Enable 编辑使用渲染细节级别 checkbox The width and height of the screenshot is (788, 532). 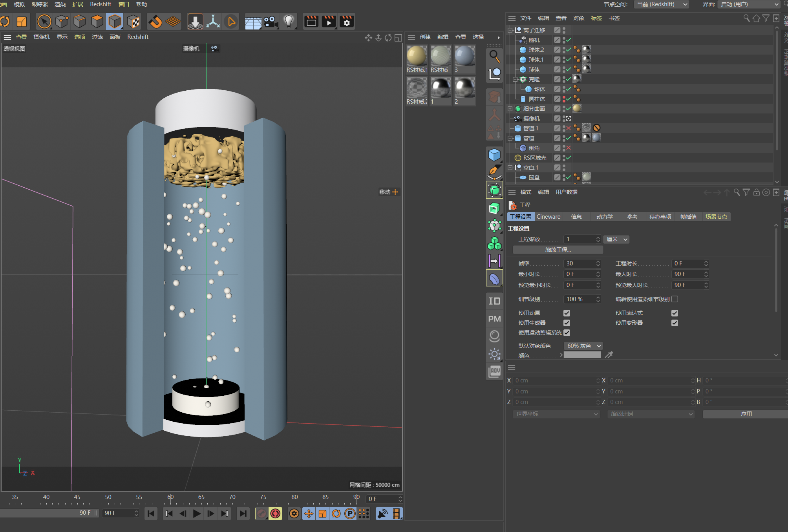point(675,299)
